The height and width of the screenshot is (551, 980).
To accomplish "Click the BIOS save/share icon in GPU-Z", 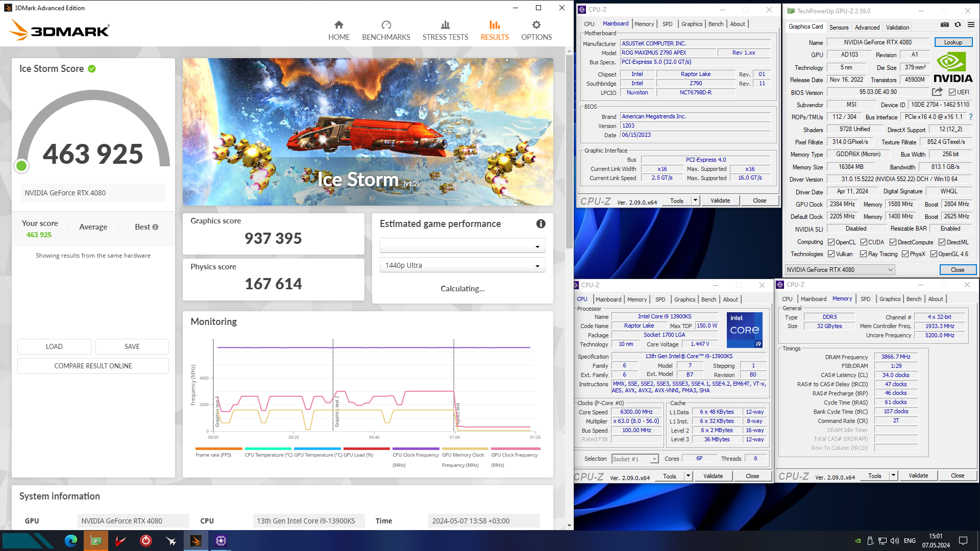I will coord(937,92).
